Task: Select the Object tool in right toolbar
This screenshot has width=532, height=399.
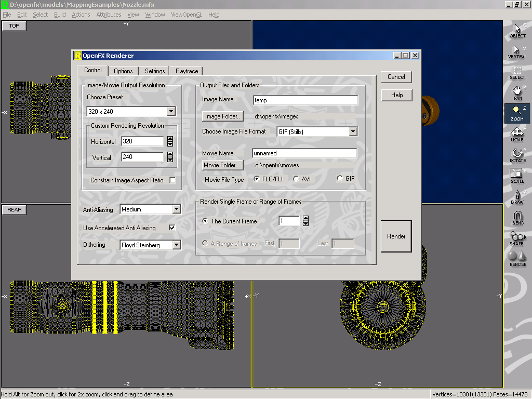Action: [517, 31]
